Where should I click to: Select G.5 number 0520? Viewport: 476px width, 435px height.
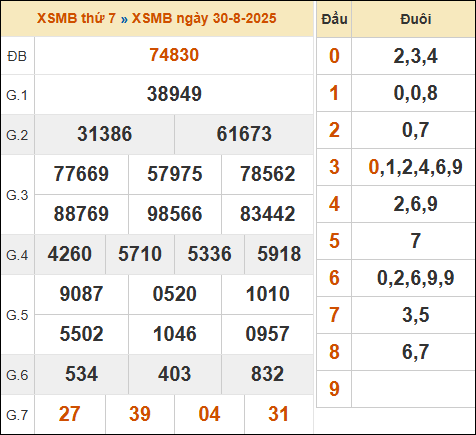pyautogui.click(x=175, y=294)
